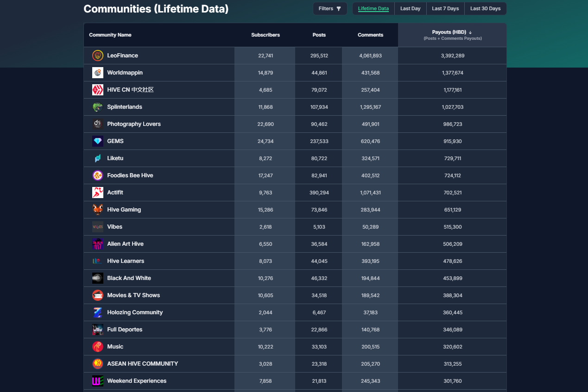Click the Black And White icon
The width and height of the screenshot is (588, 392).
click(x=98, y=278)
